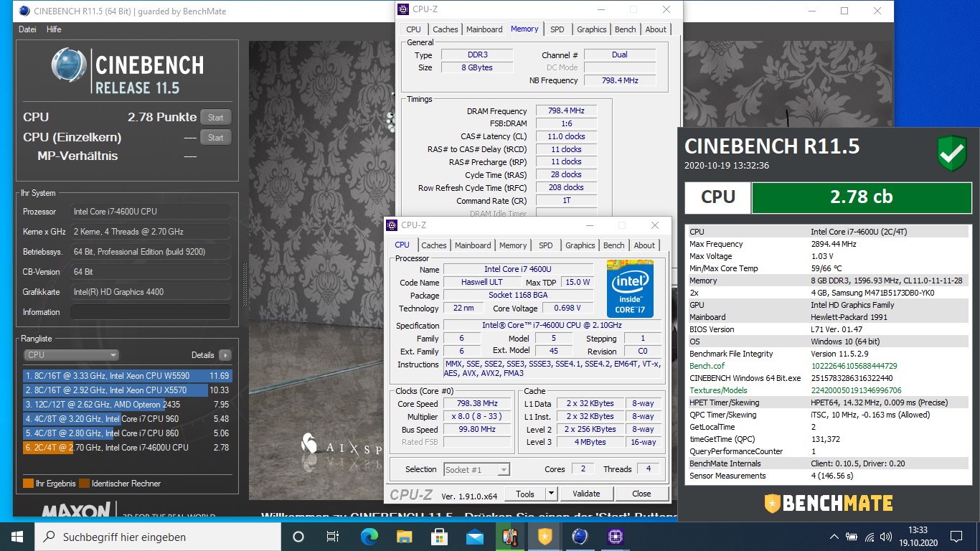Open Caches tab in Memory CPU-Z window
The image size is (980, 551).
pos(445,29)
